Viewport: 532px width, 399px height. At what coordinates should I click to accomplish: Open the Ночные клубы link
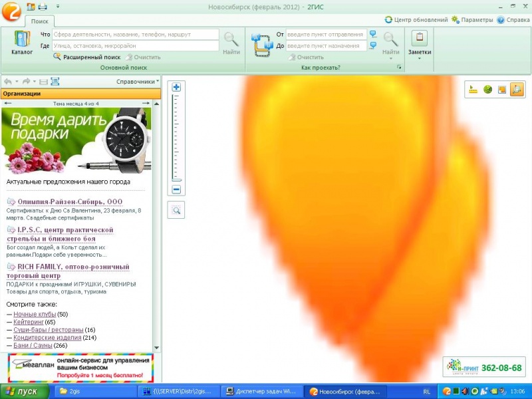pyautogui.click(x=35, y=314)
